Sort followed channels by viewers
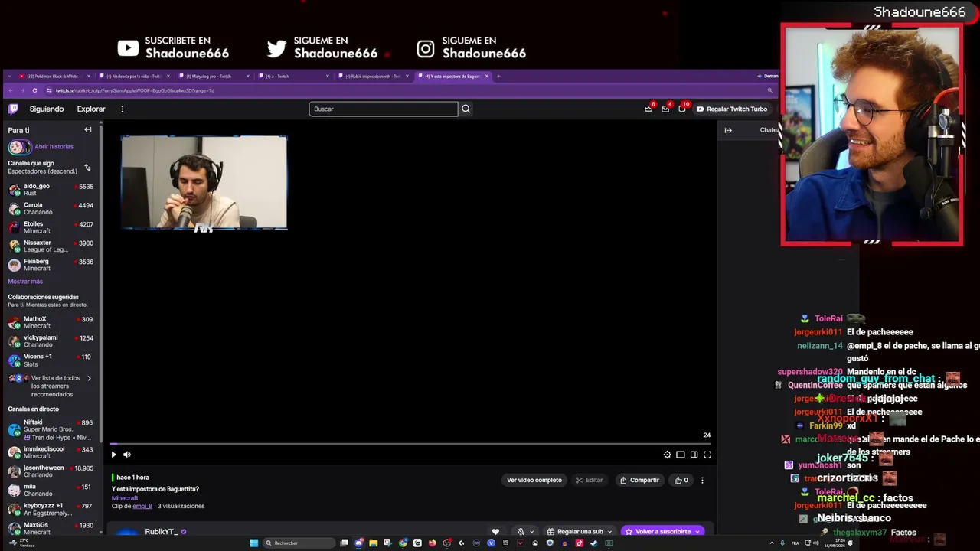This screenshot has width=980, height=551. click(87, 168)
